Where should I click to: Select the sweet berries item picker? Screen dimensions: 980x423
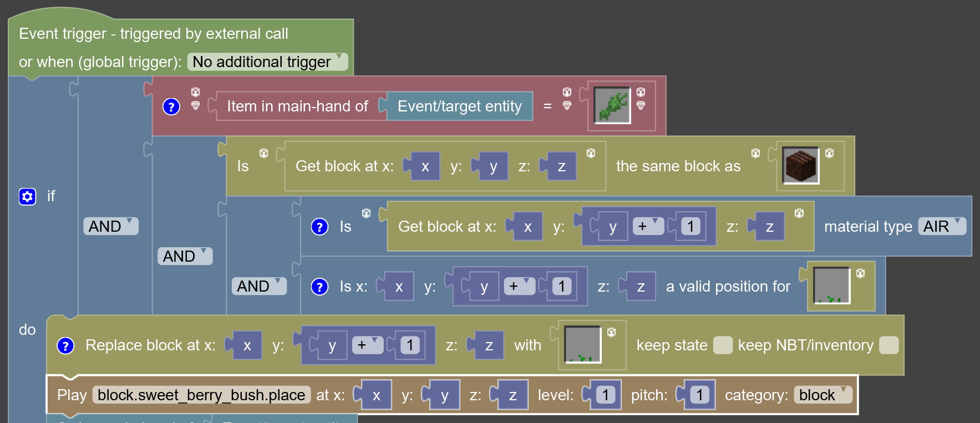pyautogui.click(x=612, y=105)
